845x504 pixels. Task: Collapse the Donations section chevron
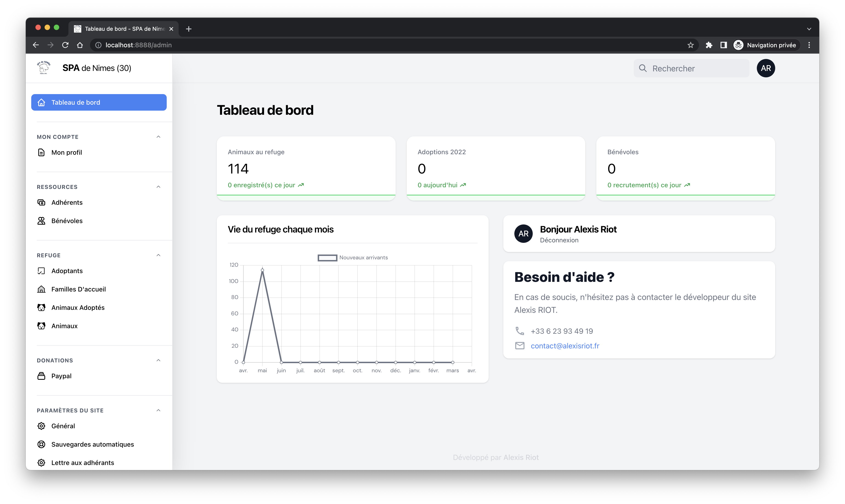[158, 360]
